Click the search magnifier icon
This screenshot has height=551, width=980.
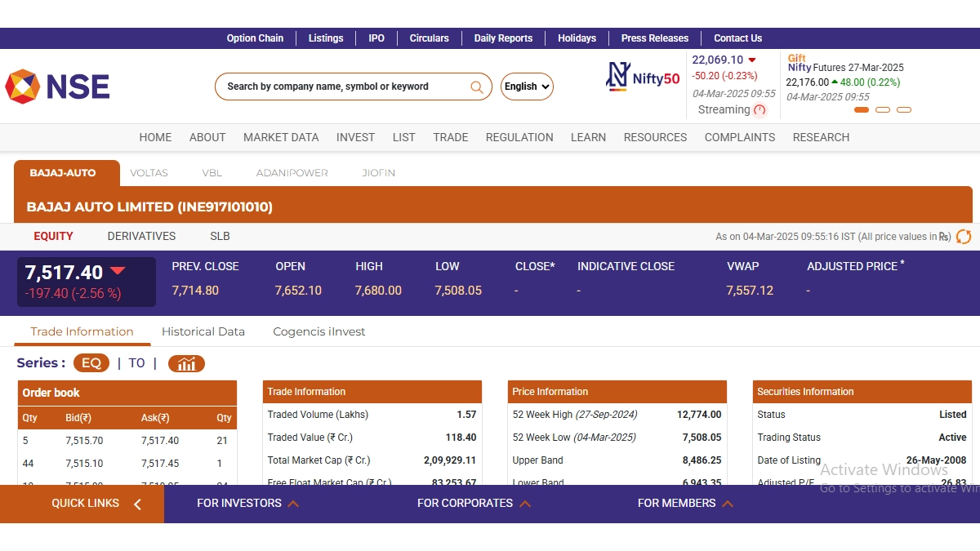click(x=477, y=87)
